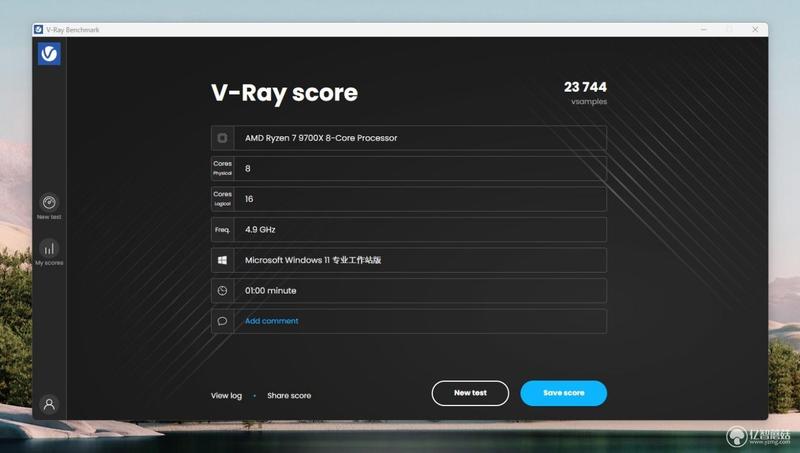Click the speech bubble comment icon
This screenshot has width=800, height=453.
point(222,321)
